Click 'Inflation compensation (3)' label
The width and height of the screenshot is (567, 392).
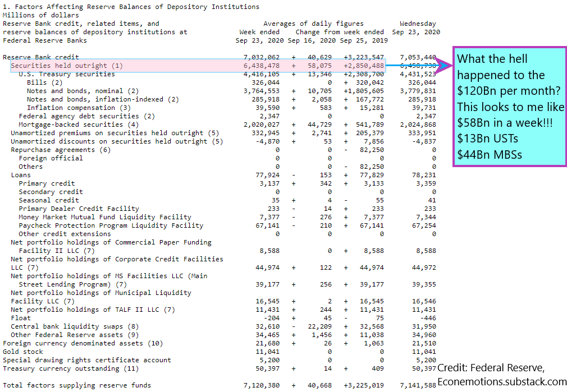coord(79,108)
